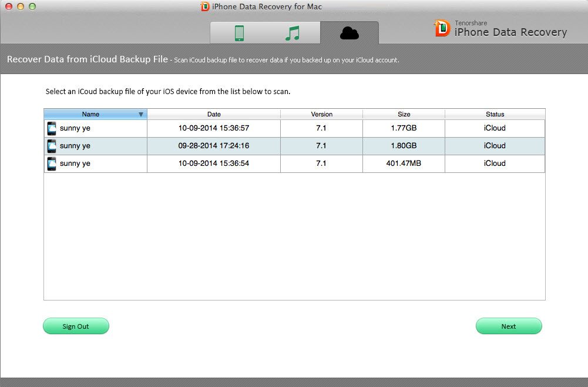Click device icon of backup dated 10-09-2014 15:36:57
Screen dimensions: 588x387
coord(52,128)
